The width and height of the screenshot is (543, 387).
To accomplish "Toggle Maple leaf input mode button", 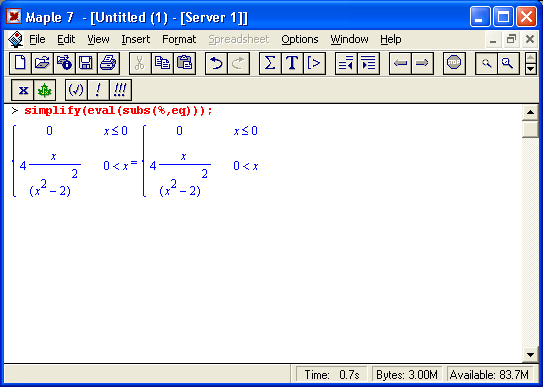I will (x=45, y=90).
